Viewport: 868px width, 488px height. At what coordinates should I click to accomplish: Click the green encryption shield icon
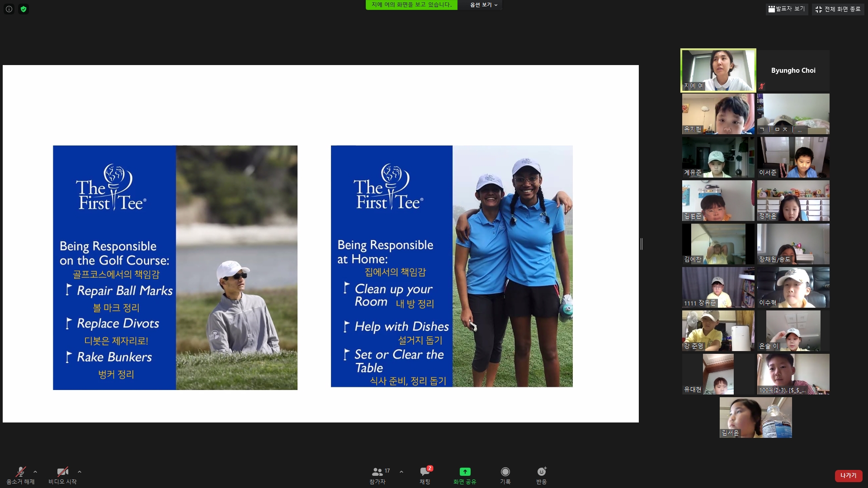point(24,9)
